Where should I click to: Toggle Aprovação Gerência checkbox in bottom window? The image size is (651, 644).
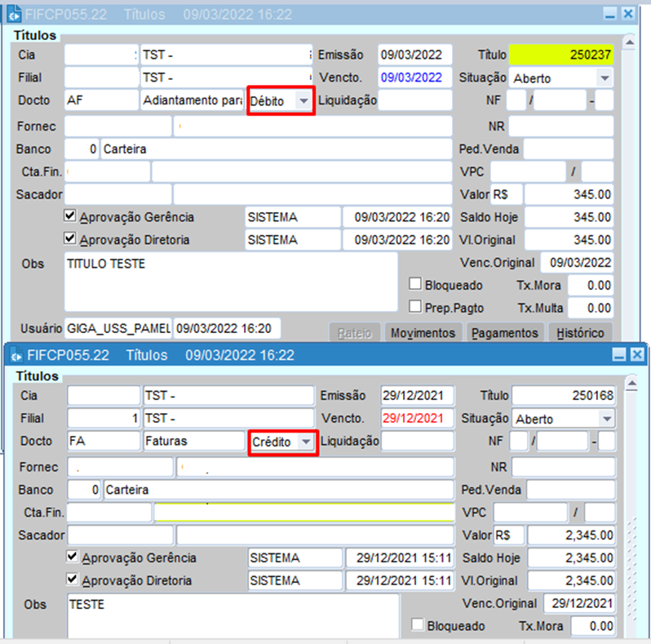73,557
